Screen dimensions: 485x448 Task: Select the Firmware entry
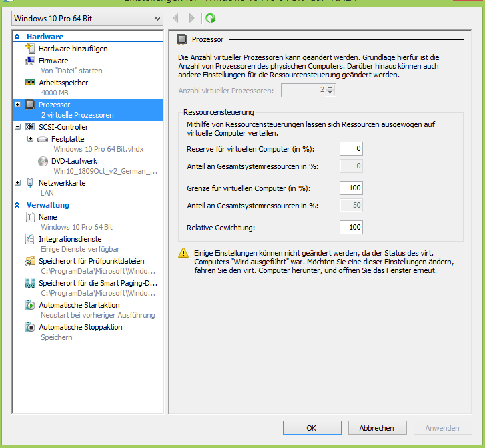tap(53, 61)
